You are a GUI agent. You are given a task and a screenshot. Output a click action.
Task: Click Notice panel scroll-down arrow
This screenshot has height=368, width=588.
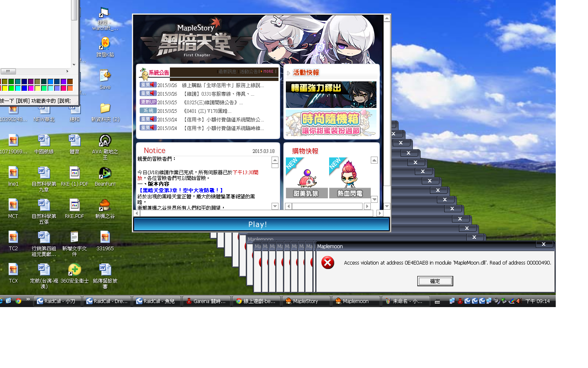(275, 206)
